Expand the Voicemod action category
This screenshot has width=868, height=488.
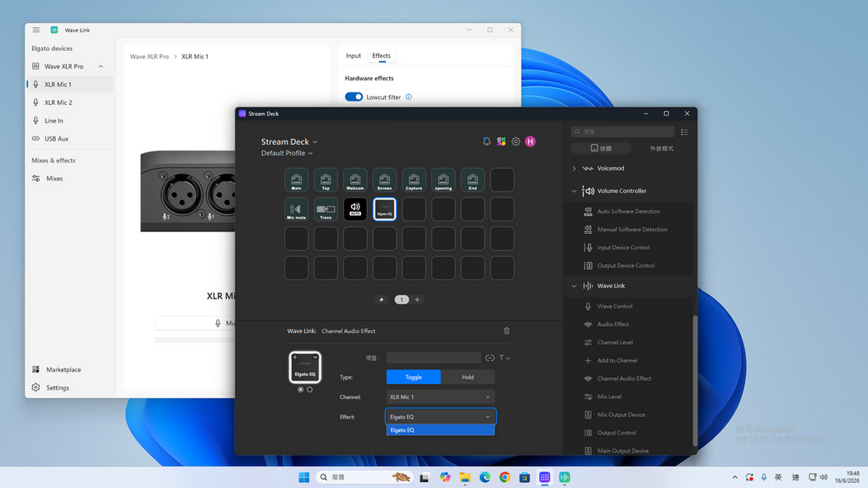click(574, 169)
